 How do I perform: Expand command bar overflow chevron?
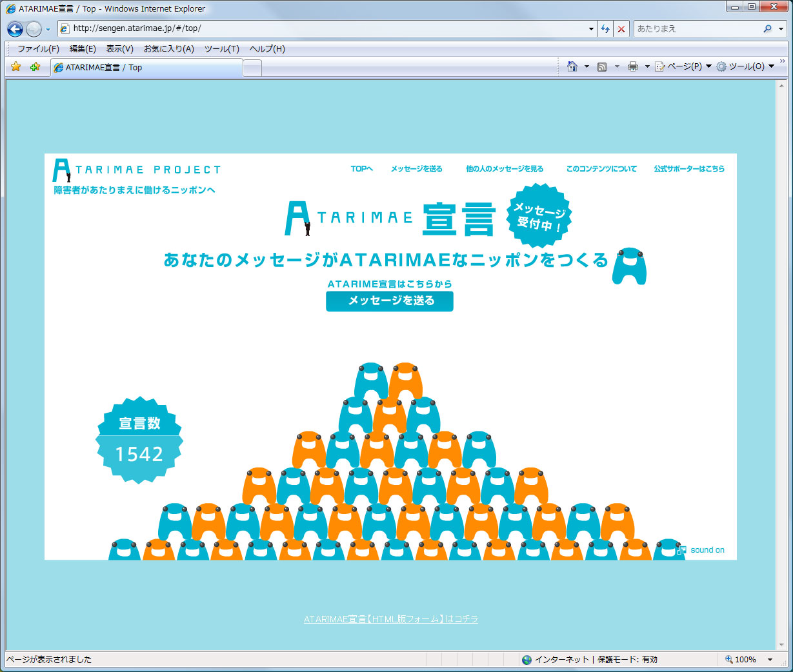782,62
